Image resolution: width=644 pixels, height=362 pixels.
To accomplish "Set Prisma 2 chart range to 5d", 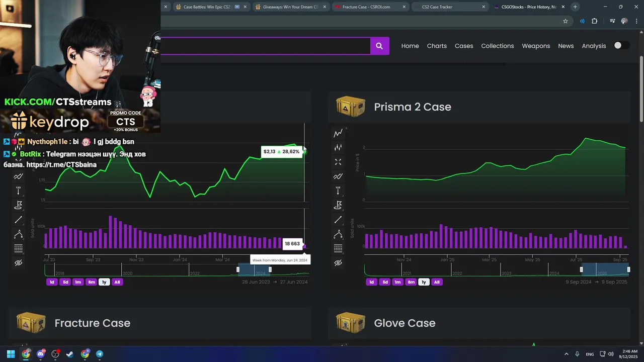I will (385, 282).
